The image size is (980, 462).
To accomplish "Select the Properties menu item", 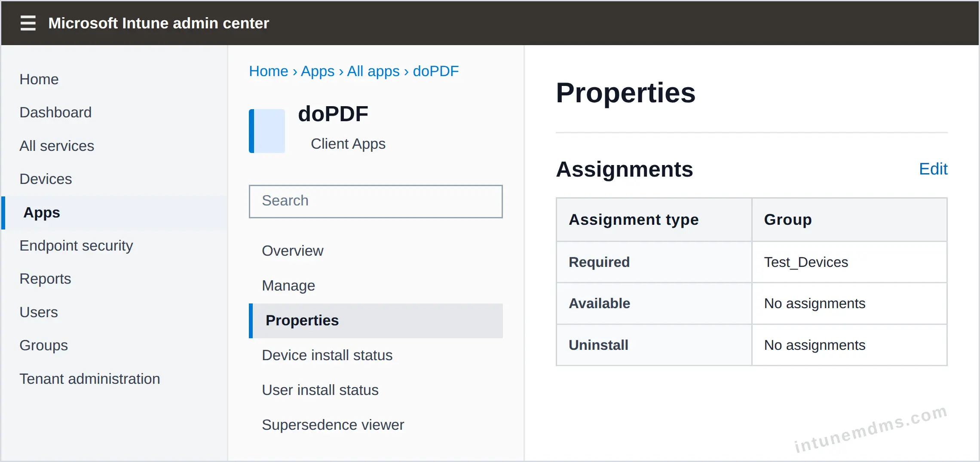I will [x=376, y=321].
